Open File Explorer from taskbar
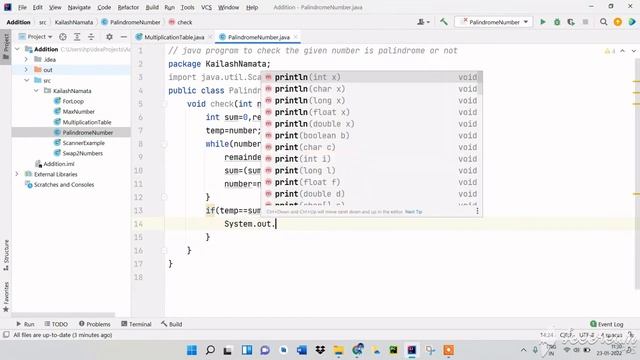This screenshot has width=640, height=360. click(338, 350)
